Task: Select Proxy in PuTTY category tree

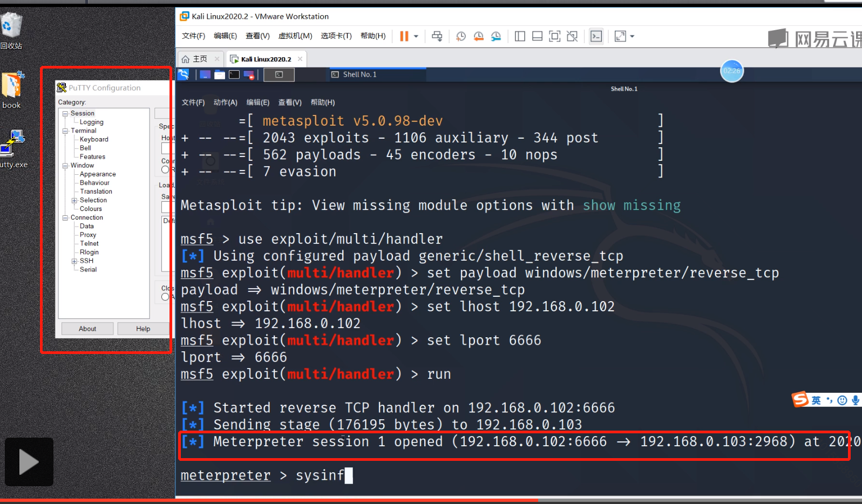Action: [x=88, y=235]
